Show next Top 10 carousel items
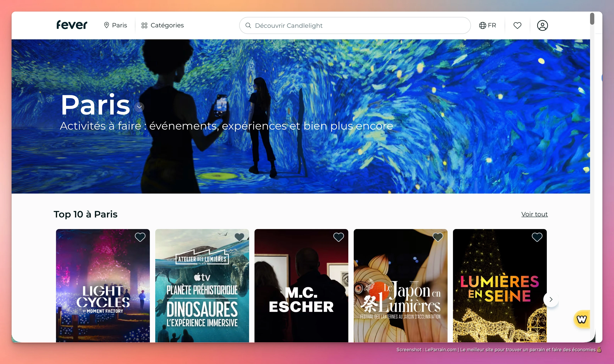 pos(551,299)
